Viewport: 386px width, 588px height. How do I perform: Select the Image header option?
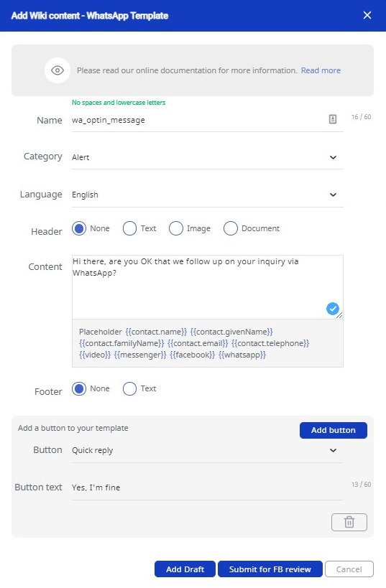coord(190,228)
